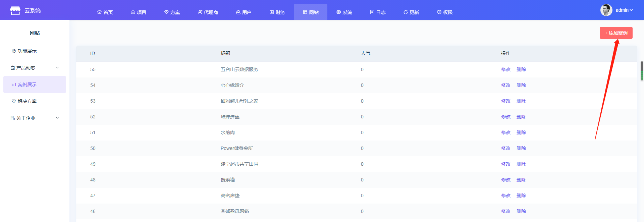The image size is (644, 222).
Task: Select 功能展示 in the sidebar
Action: pyautogui.click(x=35, y=51)
